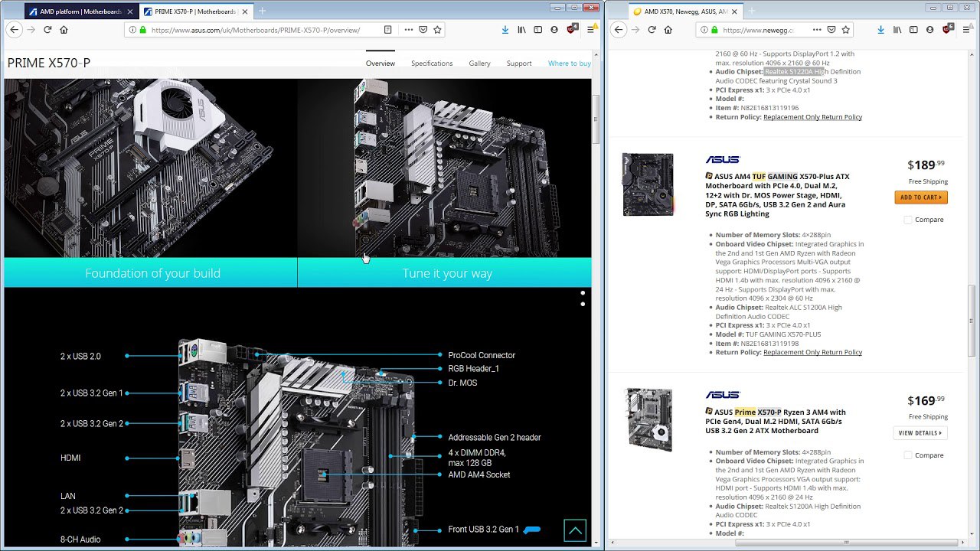Open Return Policy link under item N82E16813119198
The image size is (980, 551).
812,353
